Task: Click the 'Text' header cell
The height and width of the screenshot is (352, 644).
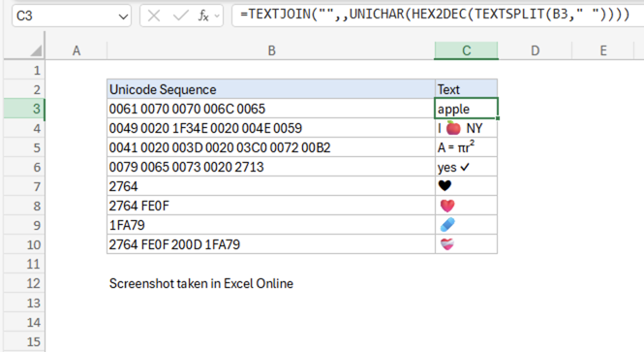Action: tap(466, 89)
